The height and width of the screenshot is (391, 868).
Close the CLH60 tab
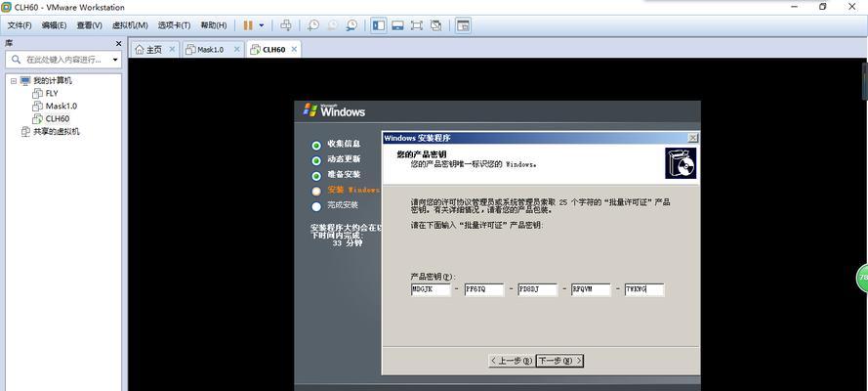click(x=294, y=49)
